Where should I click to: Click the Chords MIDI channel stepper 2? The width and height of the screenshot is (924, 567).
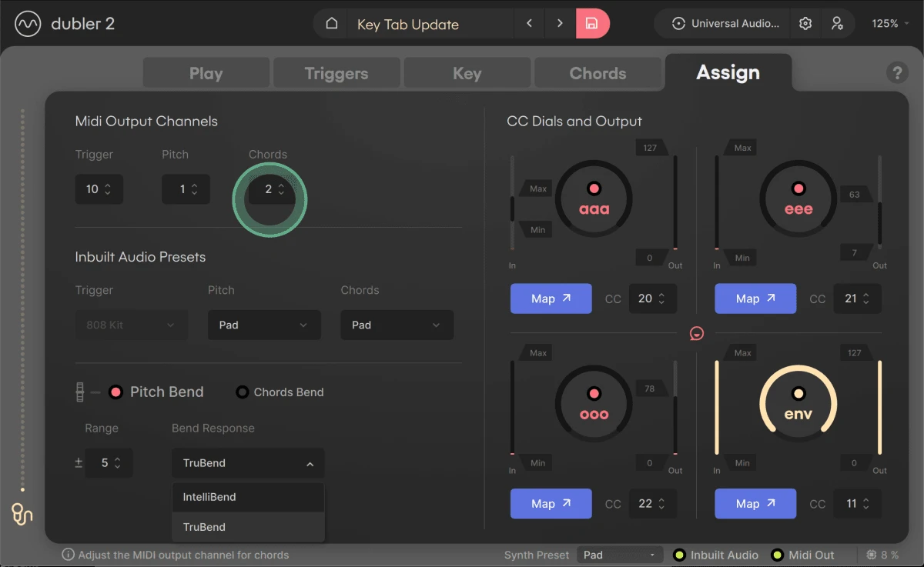coord(273,189)
